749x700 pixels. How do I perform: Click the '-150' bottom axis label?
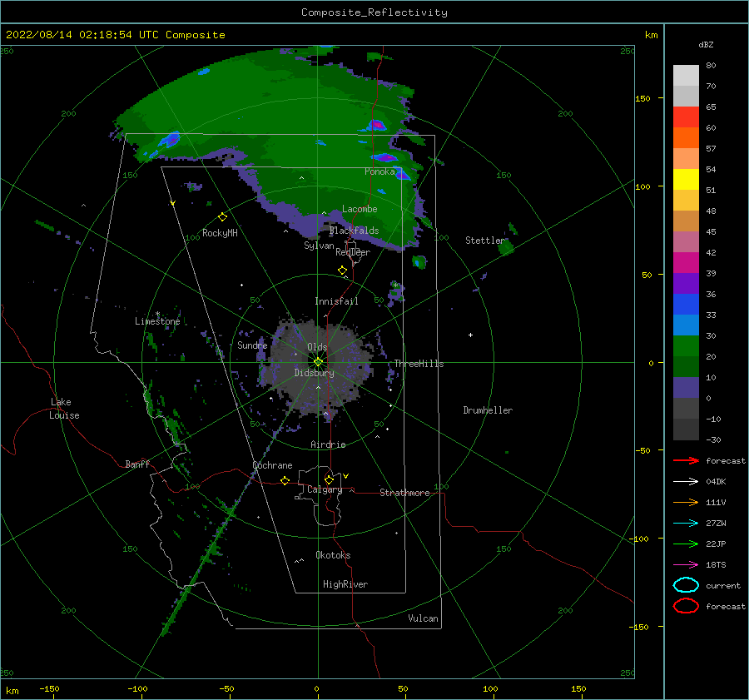49,688
